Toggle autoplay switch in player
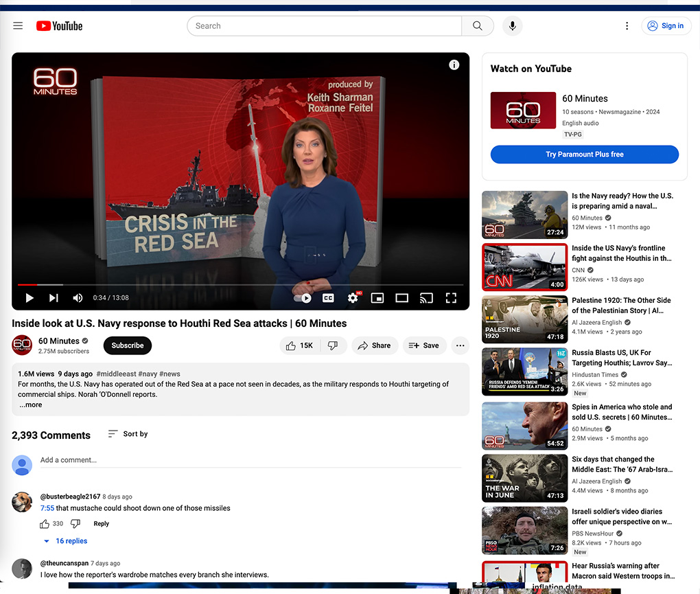 [x=303, y=298]
